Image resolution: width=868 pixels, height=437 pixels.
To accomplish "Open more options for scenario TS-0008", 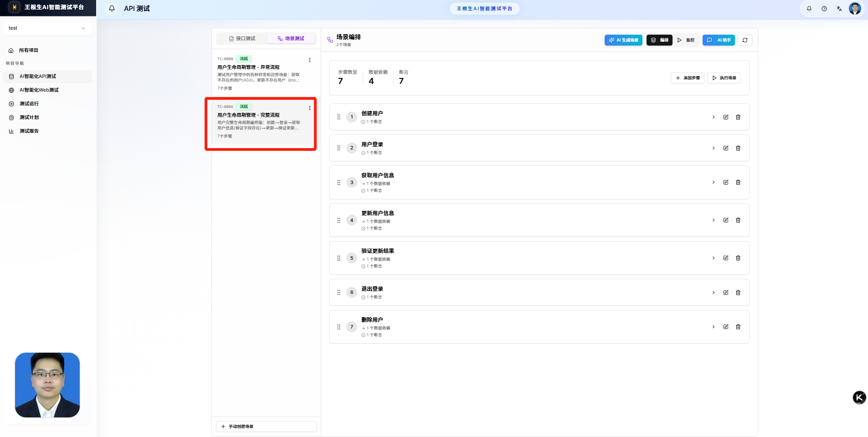I will 310,60.
